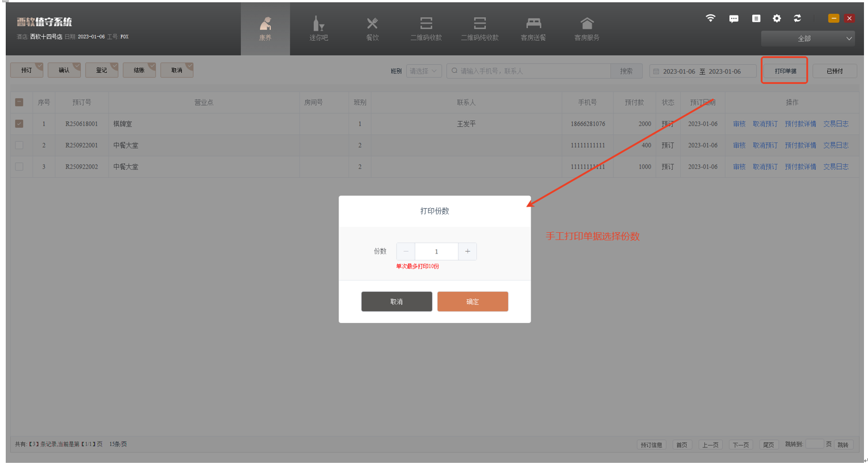The image size is (868, 464).
Task: Open the 全部 dropdown at top right
Action: (x=808, y=38)
